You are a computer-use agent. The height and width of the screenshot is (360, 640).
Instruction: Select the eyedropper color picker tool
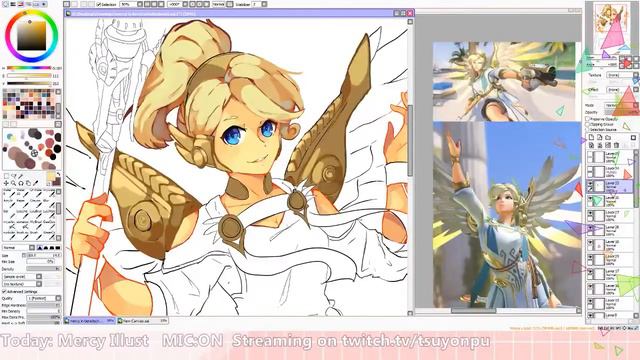point(36,183)
